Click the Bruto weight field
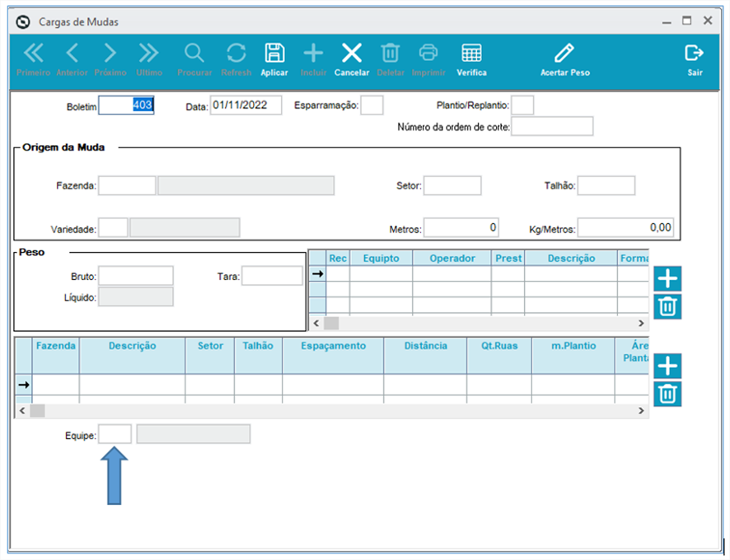Viewport: 730px width, 560px height. pyautogui.click(x=135, y=276)
